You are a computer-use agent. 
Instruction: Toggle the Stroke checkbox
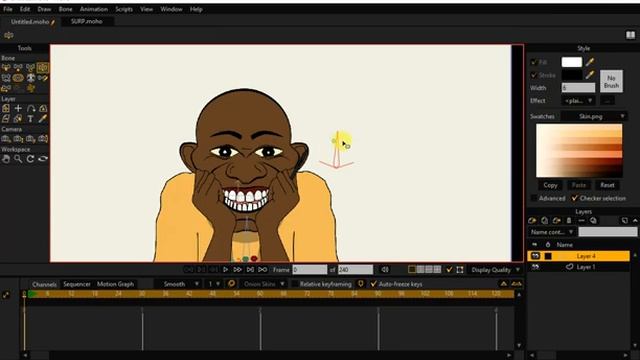click(x=533, y=75)
